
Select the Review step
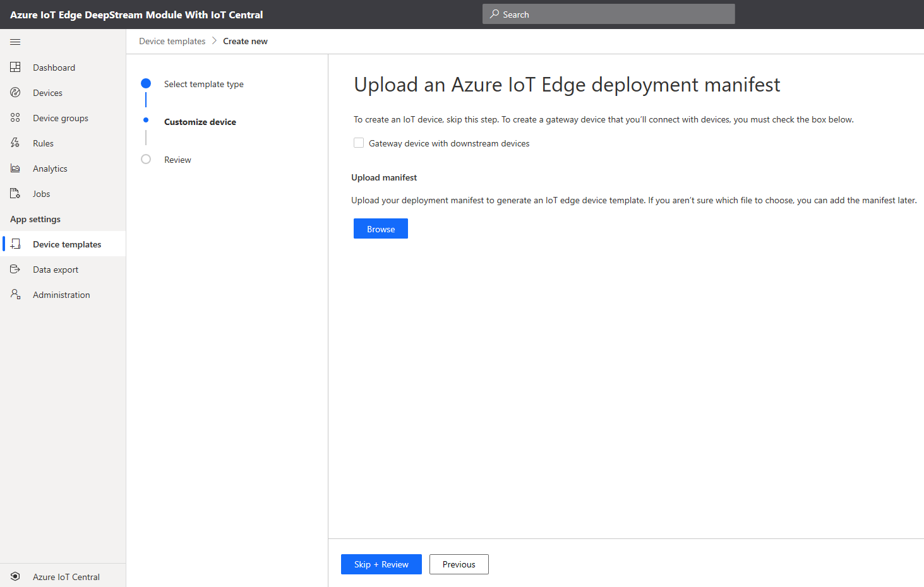pos(177,160)
